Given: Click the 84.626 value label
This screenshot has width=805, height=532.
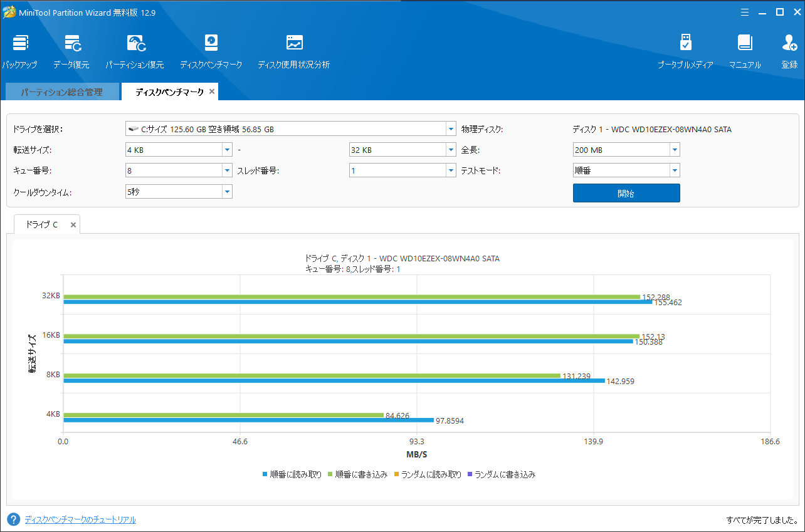Looking at the screenshot, I should [397, 415].
